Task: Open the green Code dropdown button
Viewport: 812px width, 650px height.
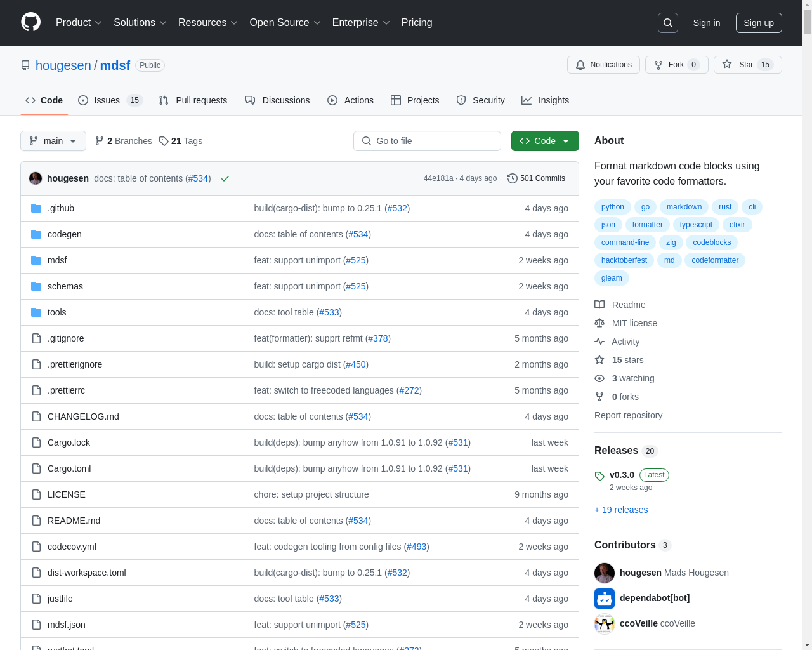Action: point(545,141)
